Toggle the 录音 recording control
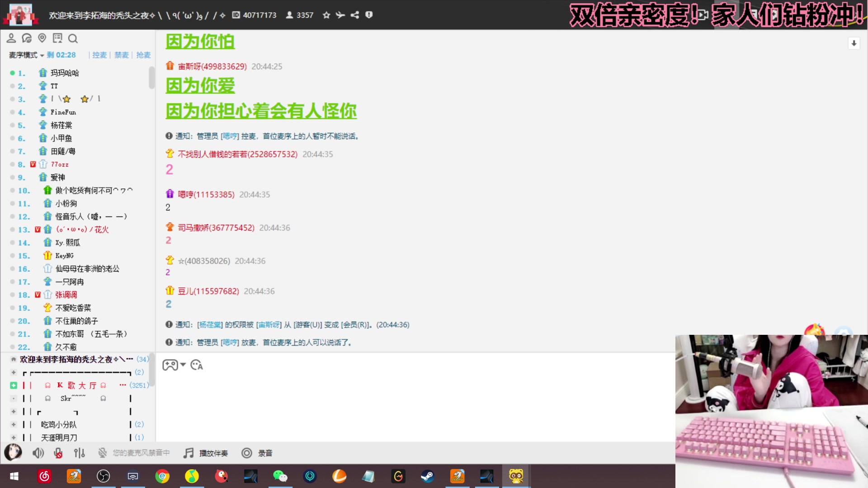The image size is (868, 488). pyautogui.click(x=257, y=453)
